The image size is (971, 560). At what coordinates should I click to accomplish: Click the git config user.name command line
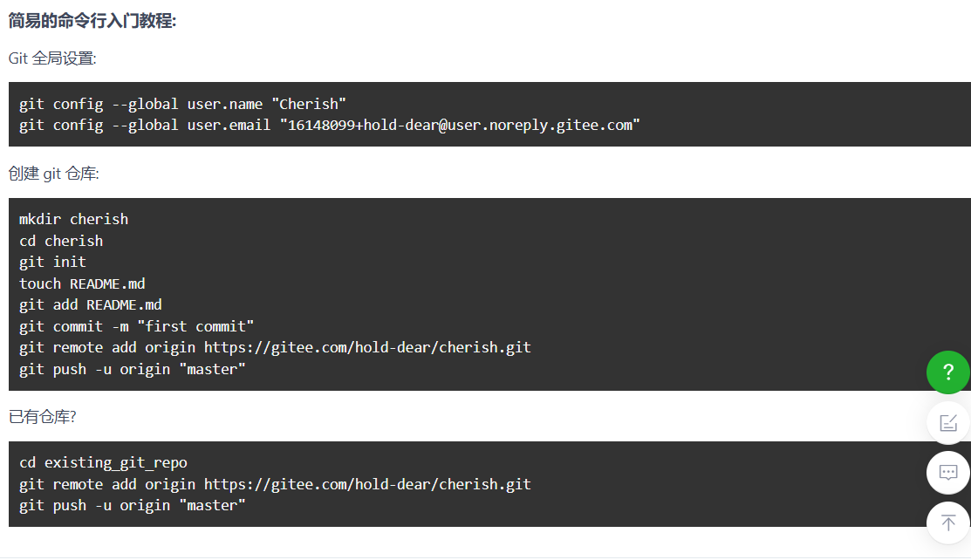[182, 104]
